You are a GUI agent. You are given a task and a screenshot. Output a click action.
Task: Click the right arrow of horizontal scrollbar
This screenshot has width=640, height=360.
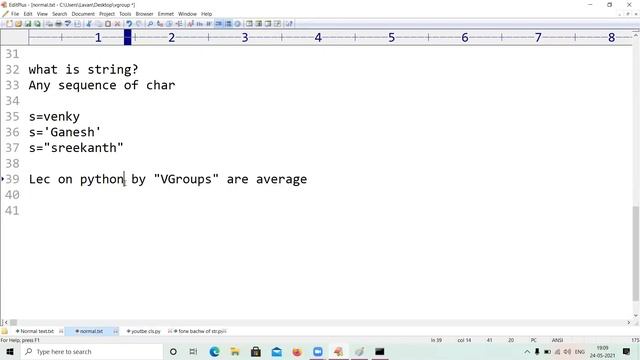(x=629, y=322)
